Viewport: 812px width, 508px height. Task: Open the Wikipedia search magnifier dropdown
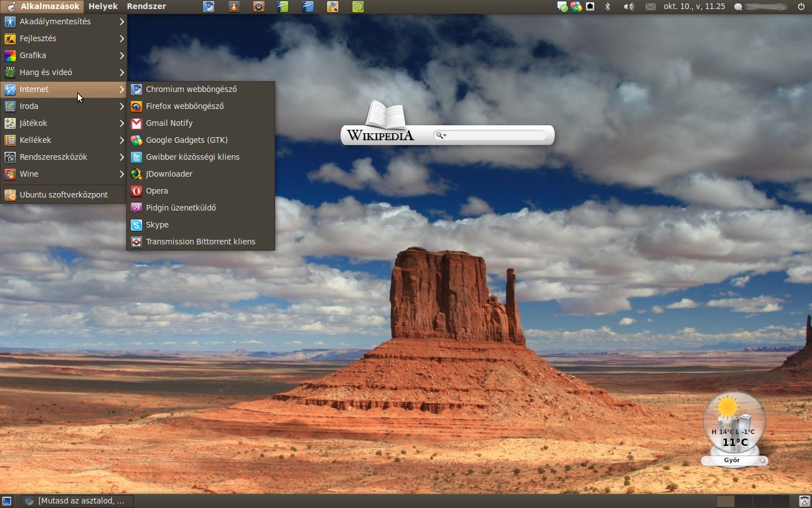click(441, 135)
